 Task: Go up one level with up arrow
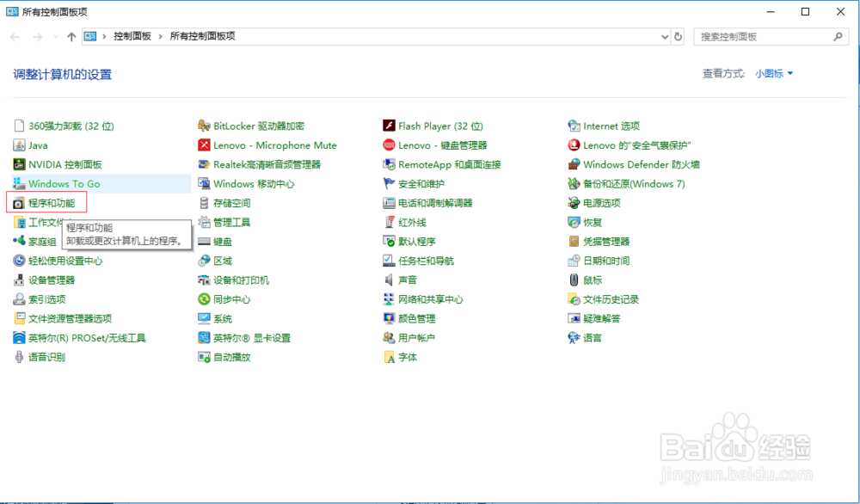[x=71, y=37]
